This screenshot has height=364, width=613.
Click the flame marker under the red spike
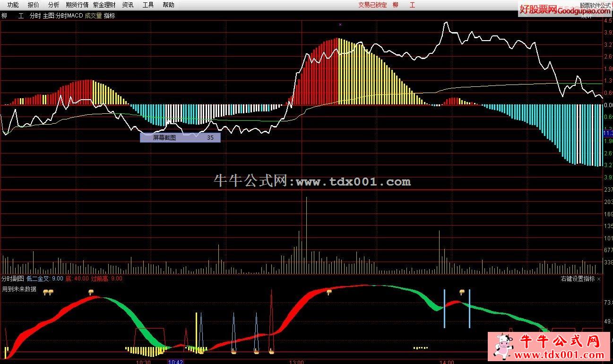coord(271,351)
